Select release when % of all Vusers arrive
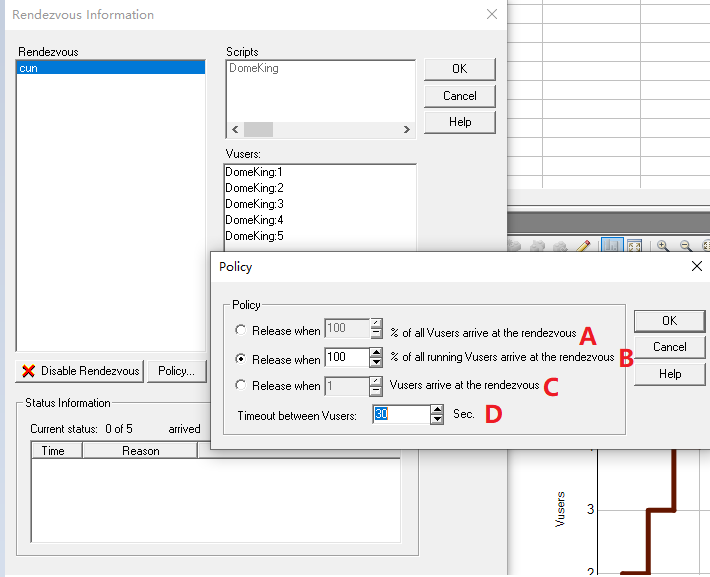Screen dimensions: 710x577 click(x=240, y=330)
